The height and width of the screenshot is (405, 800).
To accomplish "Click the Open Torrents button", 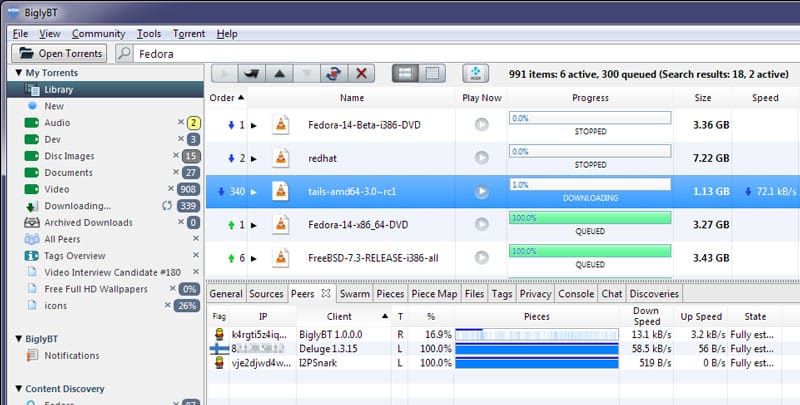I will (60, 53).
